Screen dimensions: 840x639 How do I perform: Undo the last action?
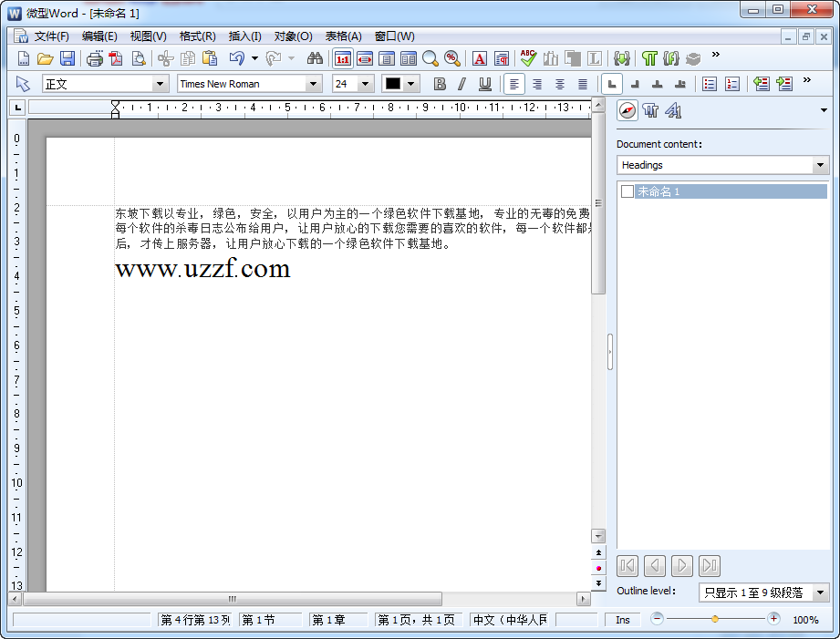[236, 58]
